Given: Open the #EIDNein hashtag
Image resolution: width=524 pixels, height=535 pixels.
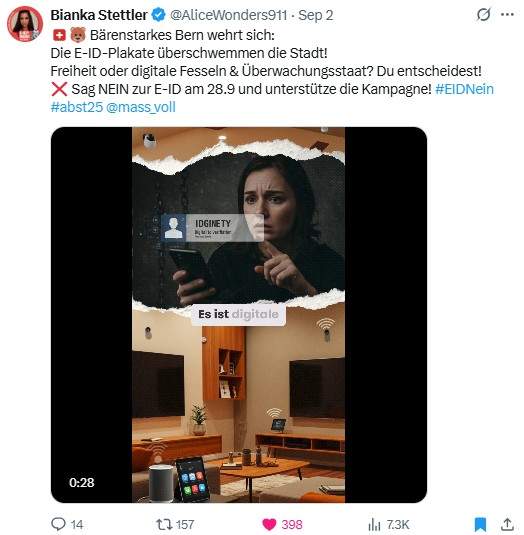Looking at the screenshot, I should 464,89.
